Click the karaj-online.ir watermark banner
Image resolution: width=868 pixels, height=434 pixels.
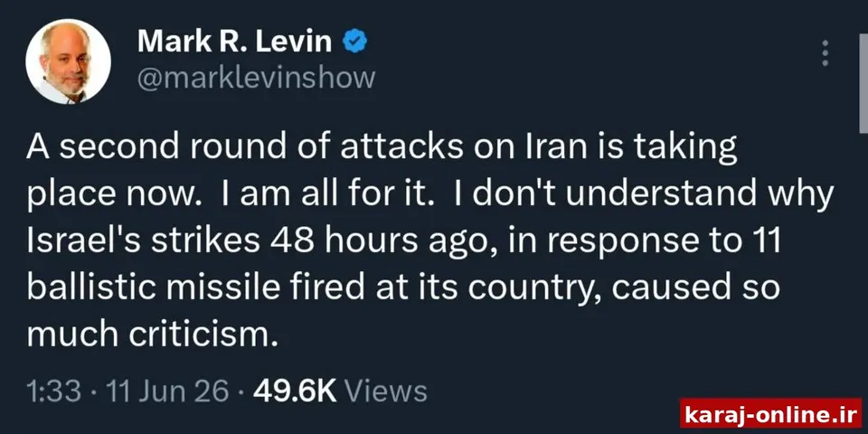(771, 413)
